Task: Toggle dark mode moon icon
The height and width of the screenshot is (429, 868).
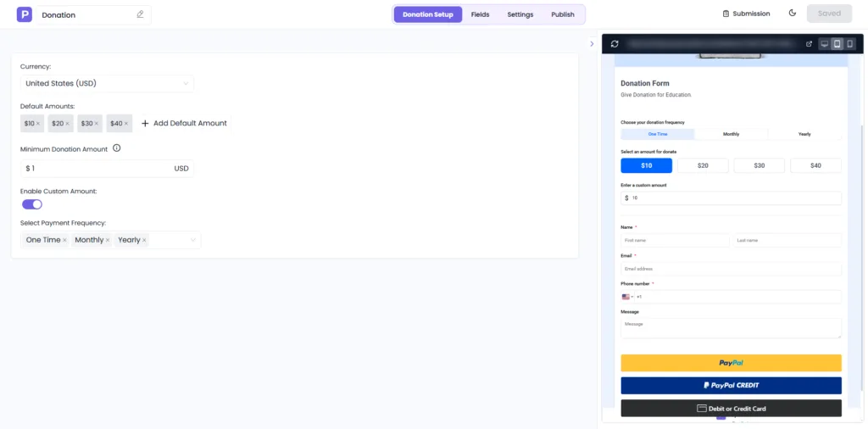Action: [x=793, y=14]
